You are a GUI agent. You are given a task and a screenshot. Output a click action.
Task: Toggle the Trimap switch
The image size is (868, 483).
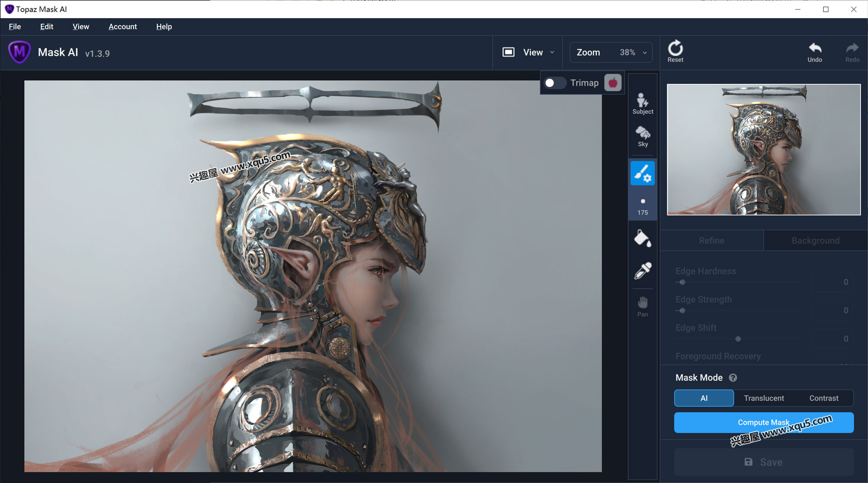point(555,83)
